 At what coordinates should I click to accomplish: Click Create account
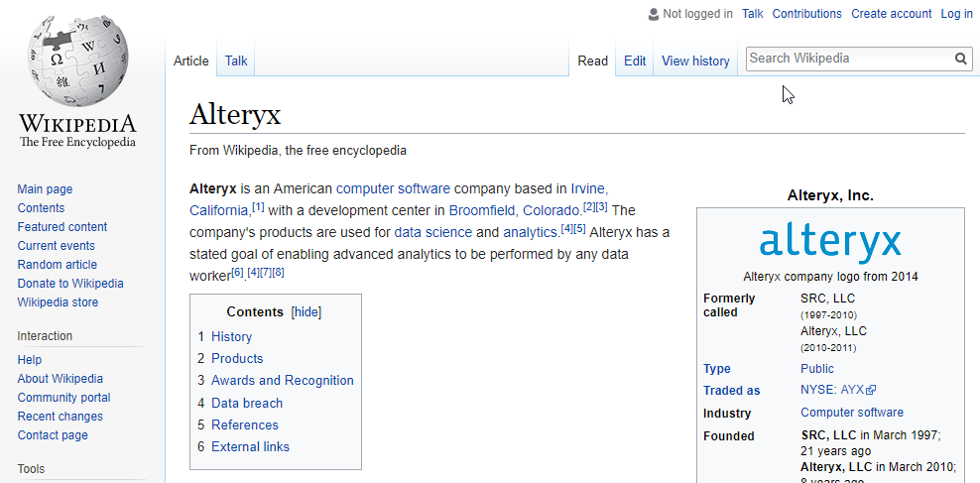tap(892, 14)
